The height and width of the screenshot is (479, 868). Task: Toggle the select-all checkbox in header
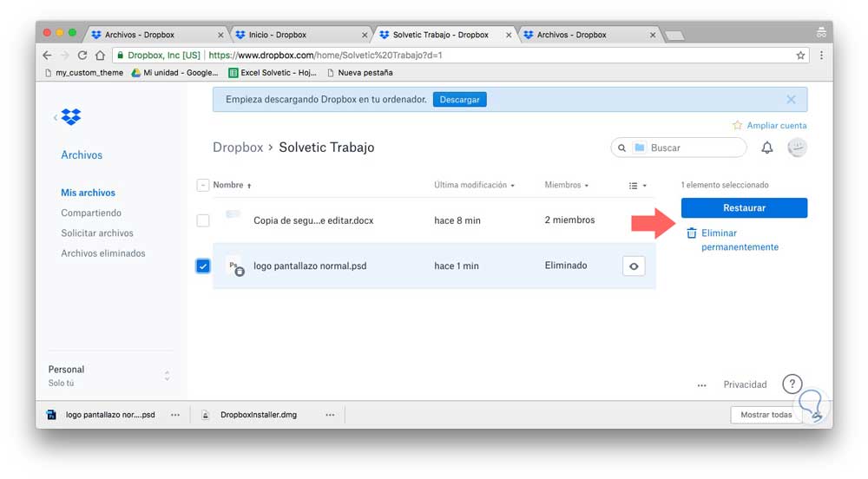pos(202,185)
